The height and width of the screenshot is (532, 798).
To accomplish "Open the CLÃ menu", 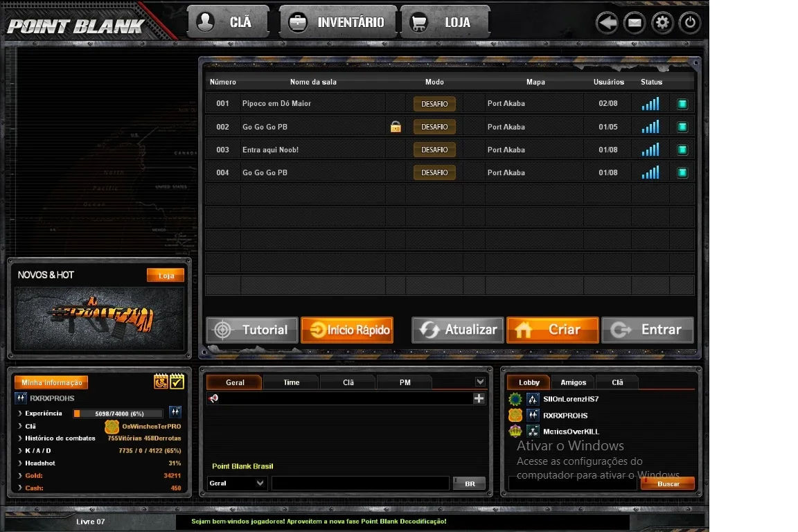I will point(228,22).
